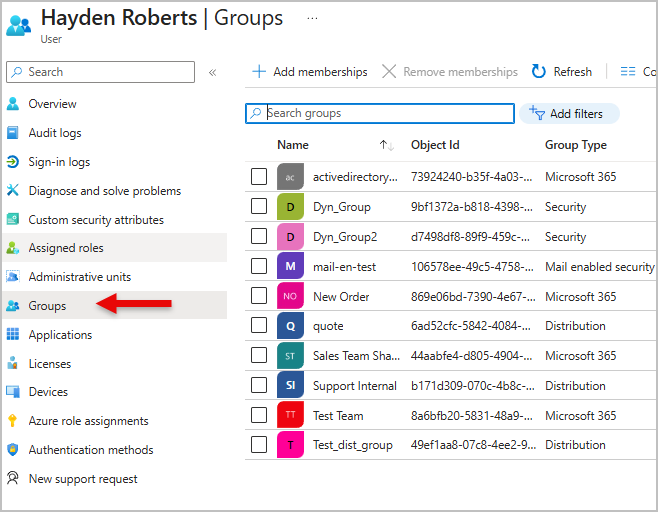658x512 pixels.
Task: Open the ellipsis more options beside title
Action: (312, 18)
